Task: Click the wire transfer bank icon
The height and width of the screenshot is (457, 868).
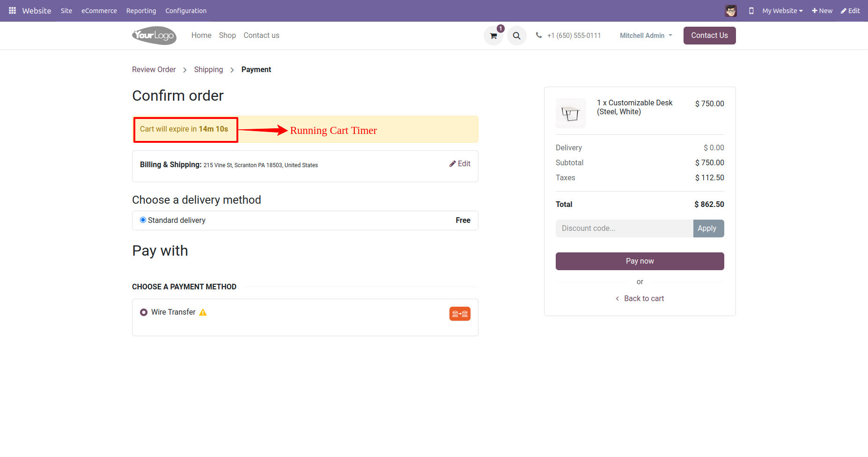Action: (460, 314)
